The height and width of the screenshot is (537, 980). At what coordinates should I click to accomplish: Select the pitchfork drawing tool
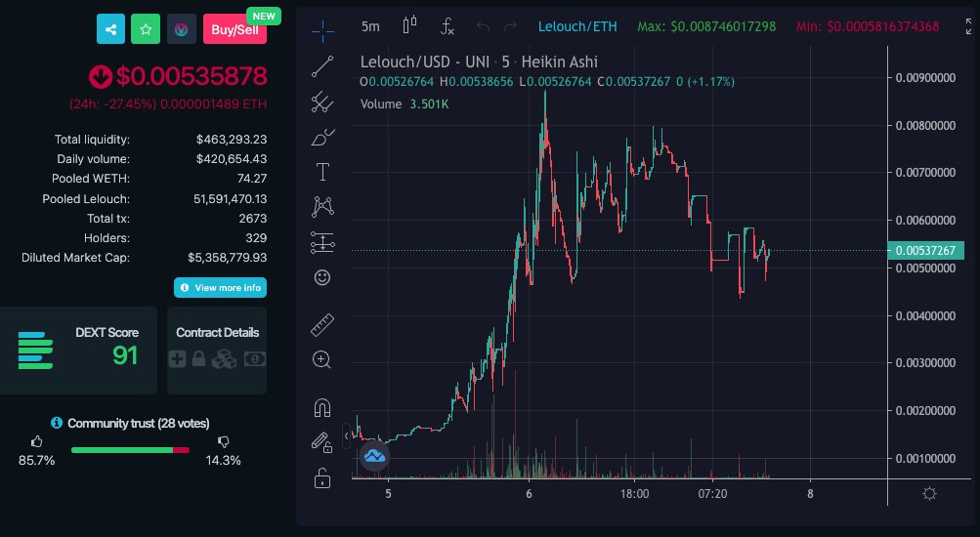click(322, 102)
